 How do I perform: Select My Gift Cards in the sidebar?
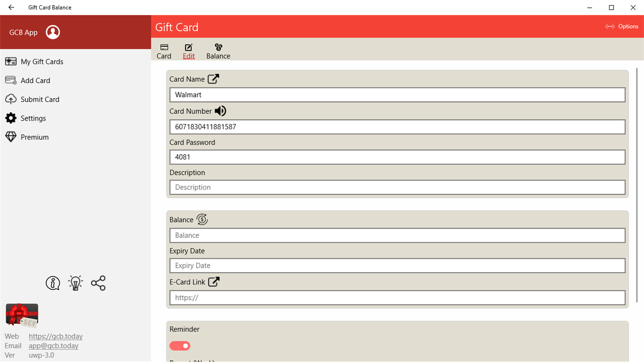(x=41, y=61)
